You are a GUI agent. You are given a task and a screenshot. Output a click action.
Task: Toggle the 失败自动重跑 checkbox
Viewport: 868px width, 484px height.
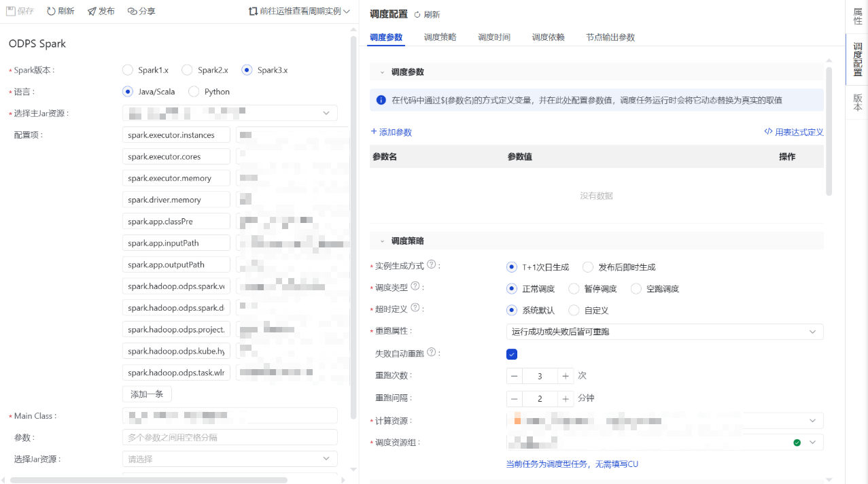pyautogui.click(x=512, y=354)
